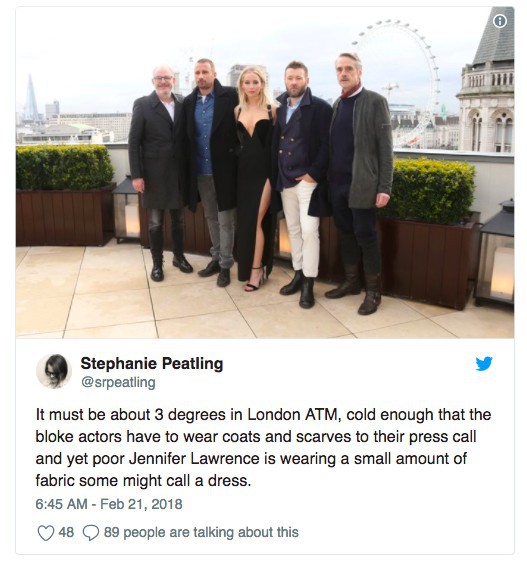This screenshot has height=563, width=527.
Task: Click the London Eye ferris wheel in the photo
Action: [404, 72]
